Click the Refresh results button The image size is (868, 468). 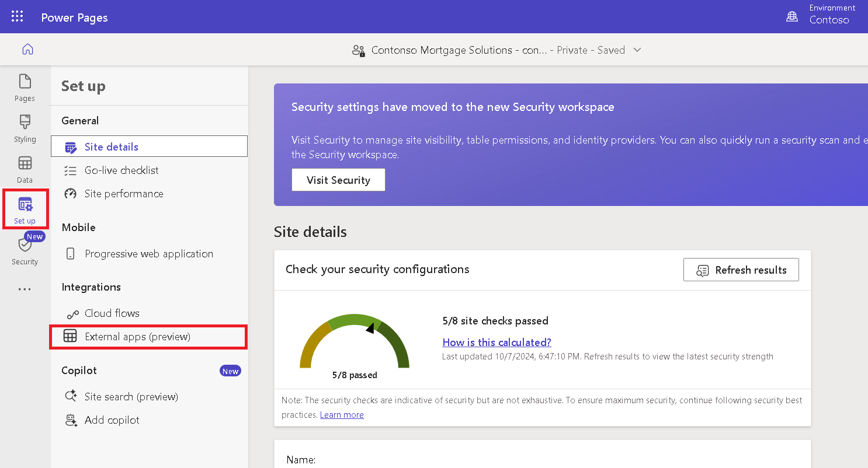pyautogui.click(x=741, y=270)
